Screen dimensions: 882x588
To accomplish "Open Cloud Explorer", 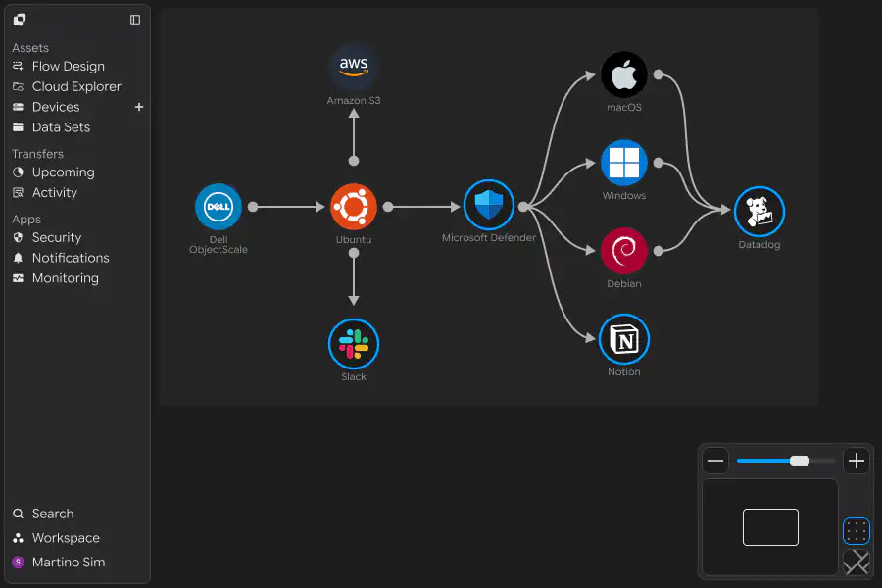I will [x=77, y=86].
